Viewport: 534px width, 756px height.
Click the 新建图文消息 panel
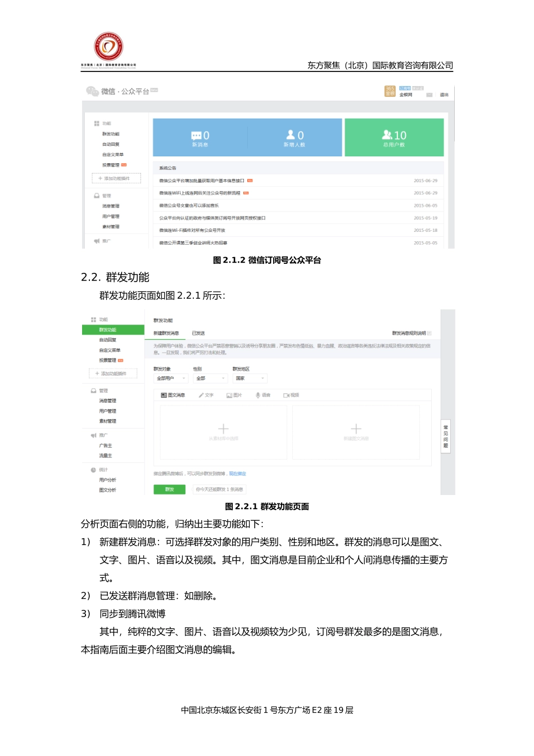click(356, 432)
